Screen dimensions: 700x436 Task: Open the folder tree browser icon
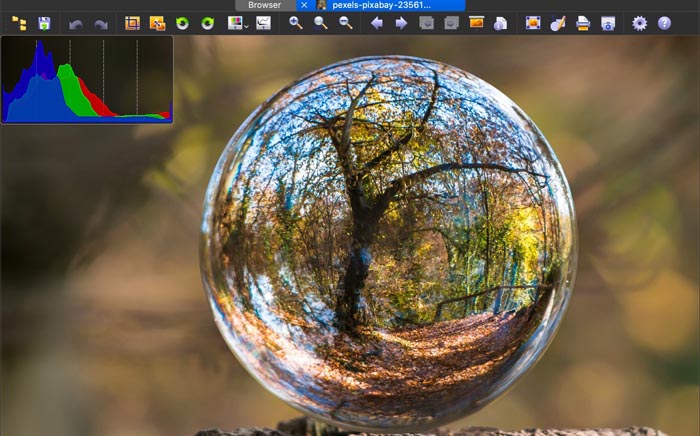click(x=19, y=23)
